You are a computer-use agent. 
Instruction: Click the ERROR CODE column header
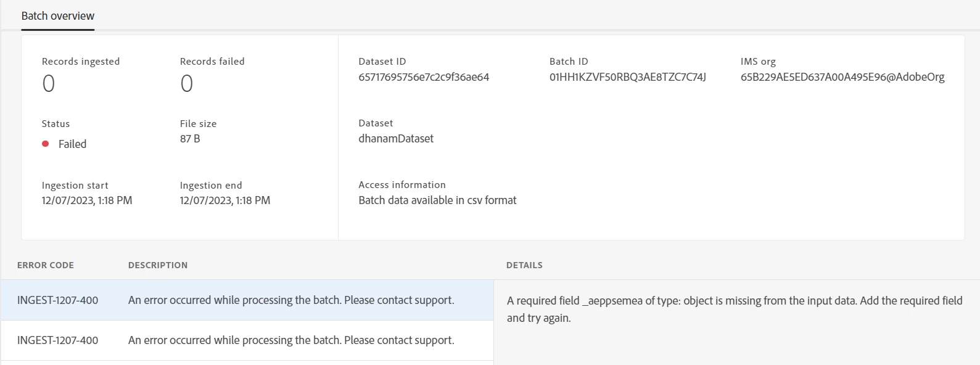[x=46, y=265]
